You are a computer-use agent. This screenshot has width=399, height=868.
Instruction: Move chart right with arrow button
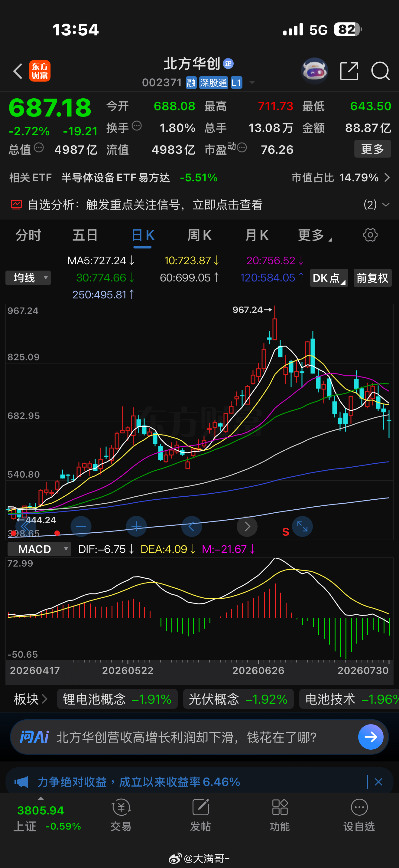pyautogui.click(x=247, y=526)
